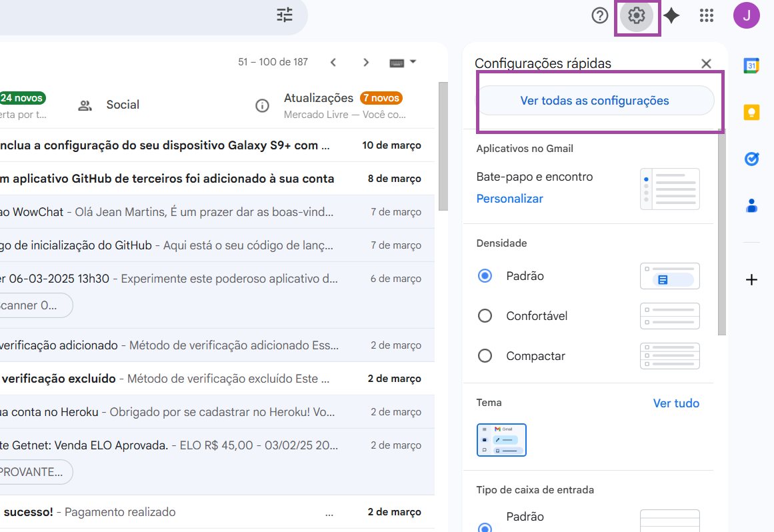Select Compactar density radio button
The height and width of the screenshot is (532, 774).
(x=485, y=356)
